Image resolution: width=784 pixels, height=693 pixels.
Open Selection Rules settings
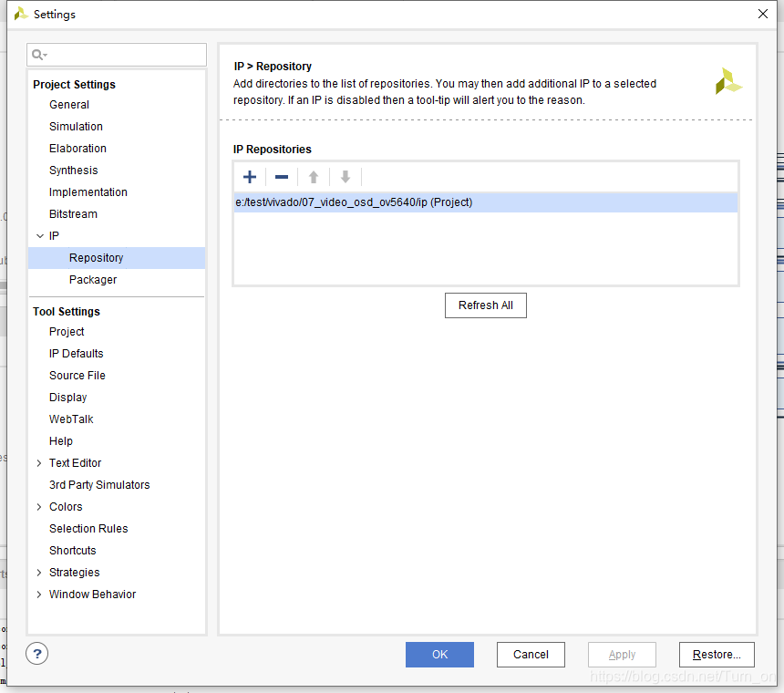(x=88, y=529)
